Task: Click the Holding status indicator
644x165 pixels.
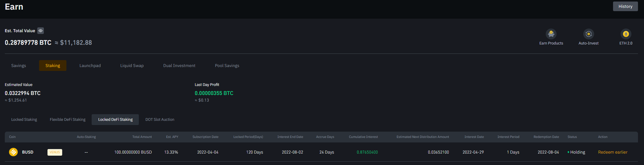Action: pos(576,152)
